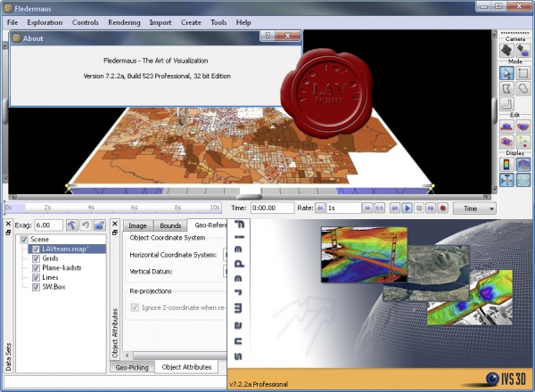Click the blue cube with red curved arrows edit tool
The width and height of the screenshot is (535, 392).
click(x=523, y=127)
